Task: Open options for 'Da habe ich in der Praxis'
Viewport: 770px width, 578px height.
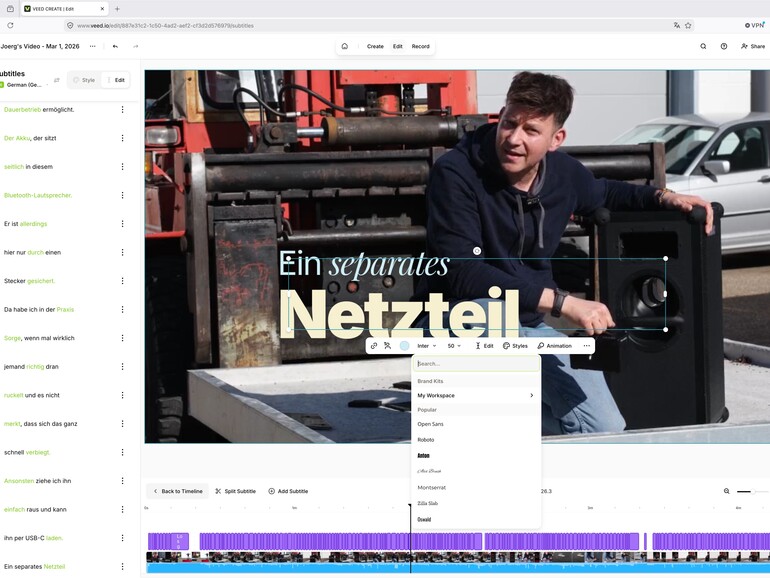Action: pos(122,309)
